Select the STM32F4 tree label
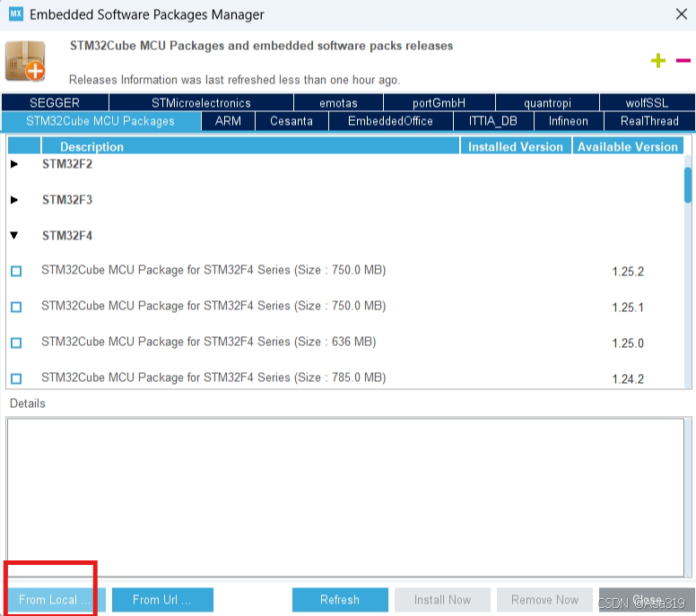Screen dimensions: 696x616 [x=67, y=235]
